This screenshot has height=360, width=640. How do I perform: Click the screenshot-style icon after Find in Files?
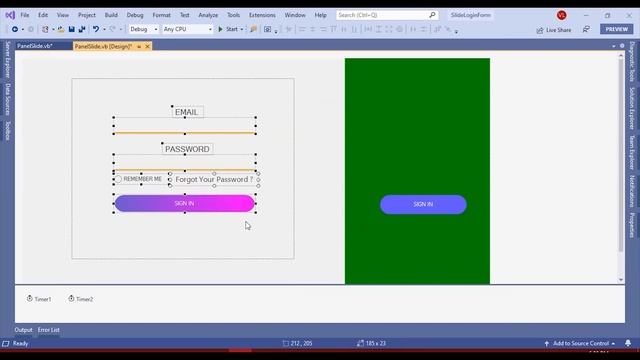coord(267,29)
